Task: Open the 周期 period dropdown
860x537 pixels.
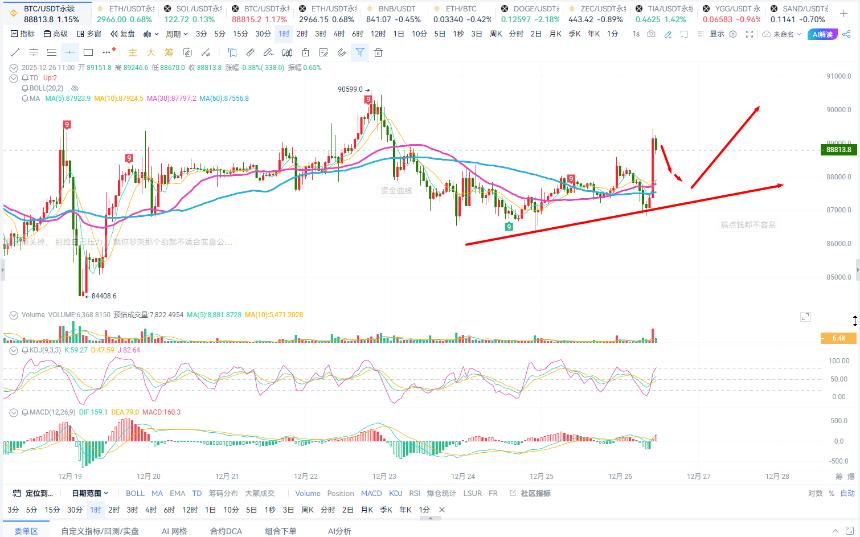Action: (176, 34)
